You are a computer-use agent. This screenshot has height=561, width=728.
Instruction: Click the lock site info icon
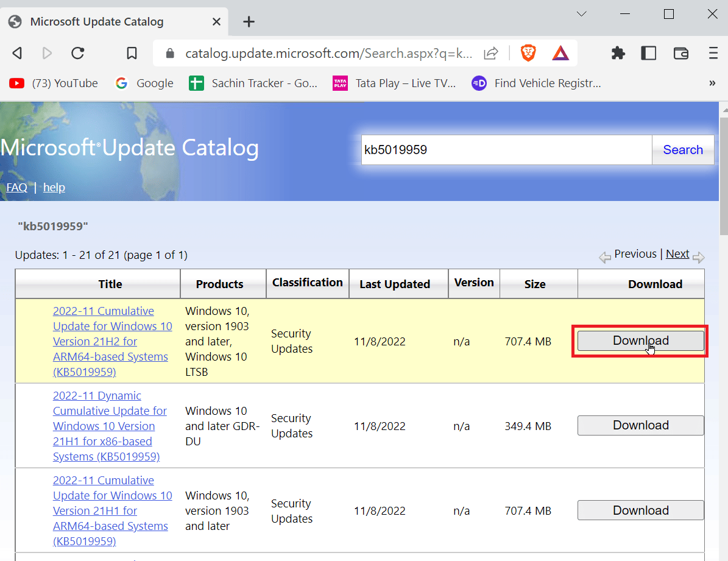(170, 54)
